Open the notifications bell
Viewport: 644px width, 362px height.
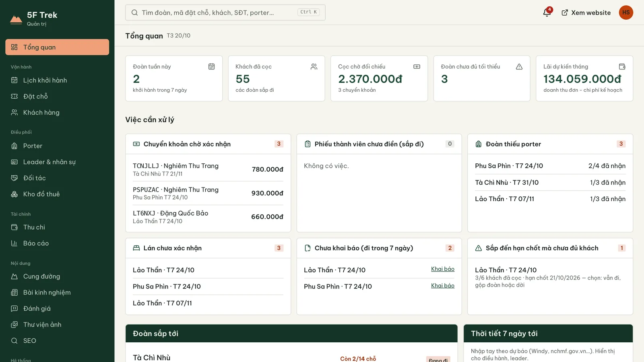coord(547,12)
